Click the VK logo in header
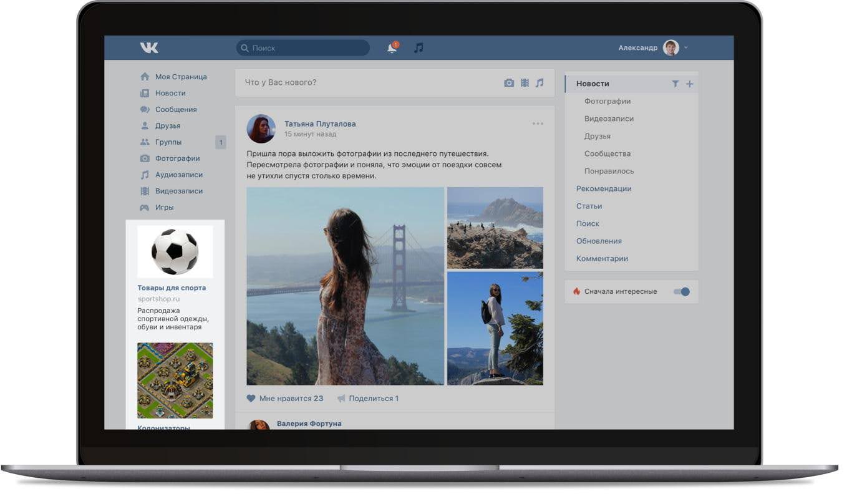The width and height of the screenshot is (847, 504). (149, 48)
